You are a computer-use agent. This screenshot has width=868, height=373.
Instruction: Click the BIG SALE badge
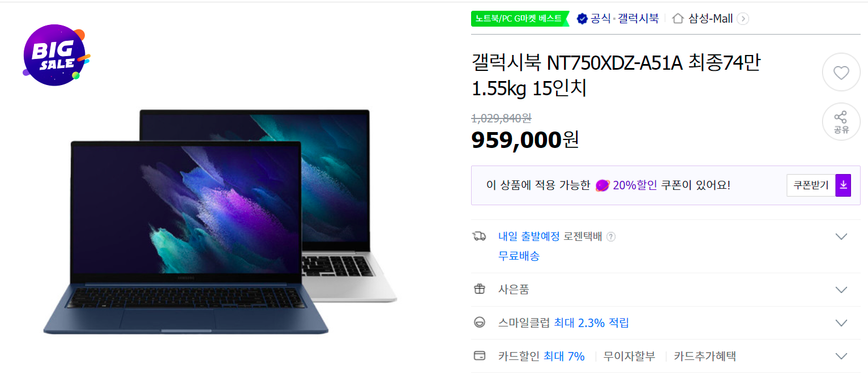(x=55, y=56)
